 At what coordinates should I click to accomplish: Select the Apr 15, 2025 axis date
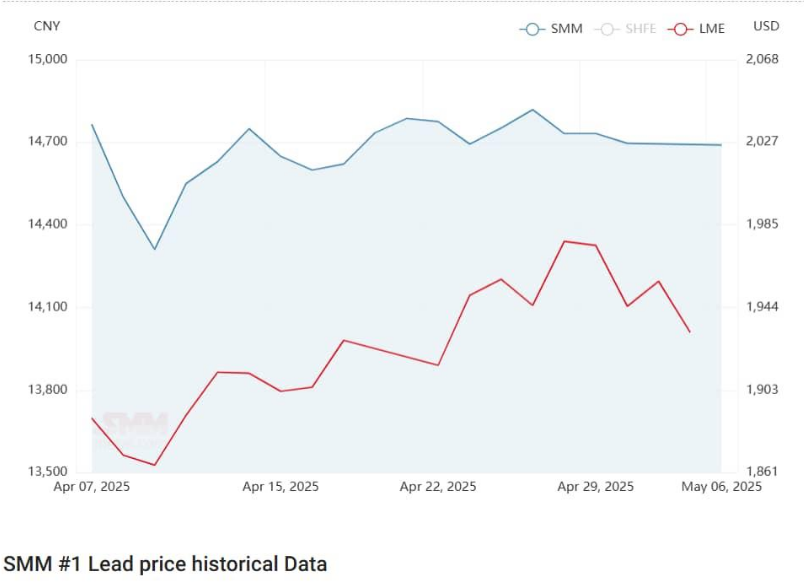coord(281,487)
